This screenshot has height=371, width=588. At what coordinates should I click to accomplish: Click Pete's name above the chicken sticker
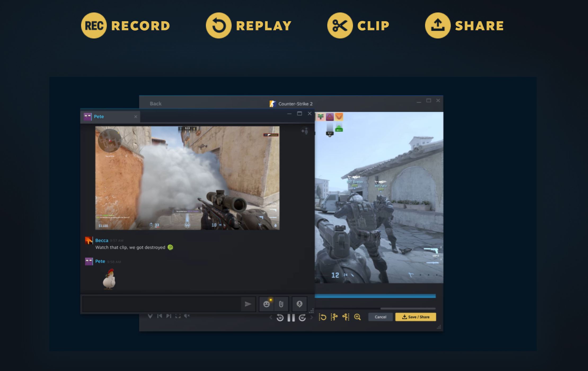click(100, 261)
